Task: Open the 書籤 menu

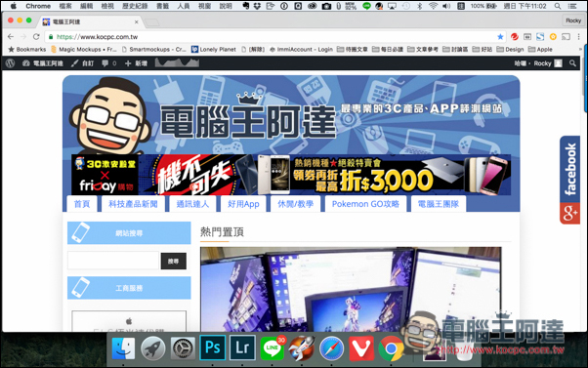Action: 162,6
